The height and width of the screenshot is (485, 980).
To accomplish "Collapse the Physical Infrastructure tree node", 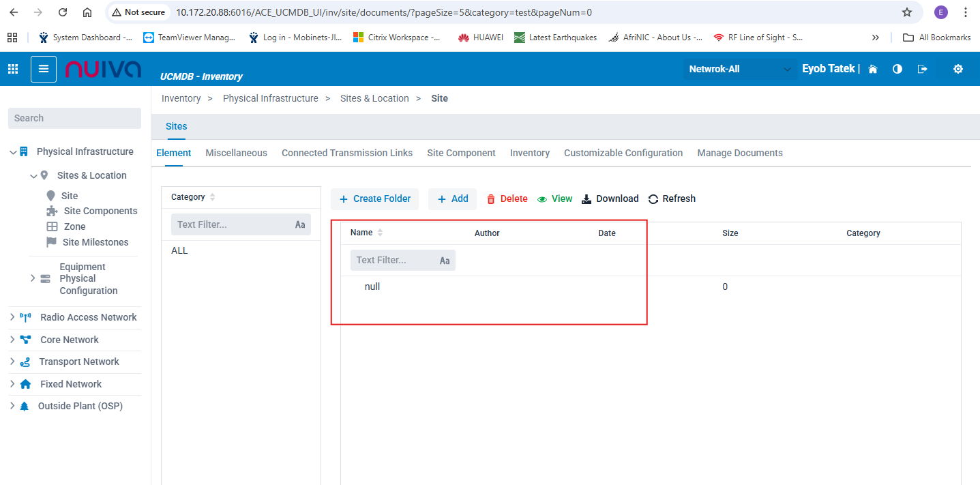I will coord(13,152).
